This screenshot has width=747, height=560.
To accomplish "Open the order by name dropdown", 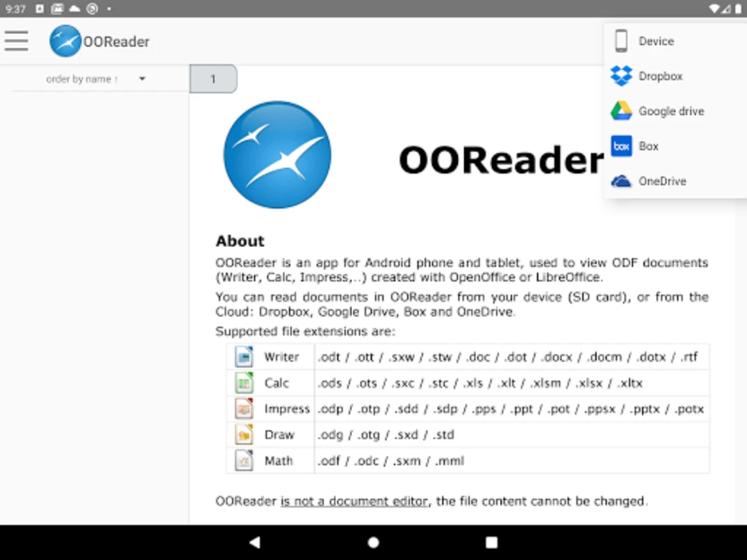I will [x=96, y=79].
